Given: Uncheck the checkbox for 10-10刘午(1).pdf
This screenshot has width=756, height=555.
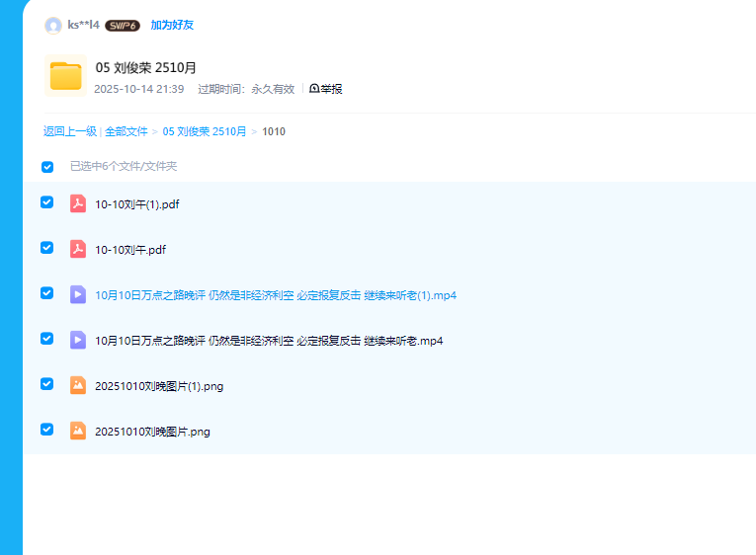Looking at the screenshot, I should pos(46,202).
